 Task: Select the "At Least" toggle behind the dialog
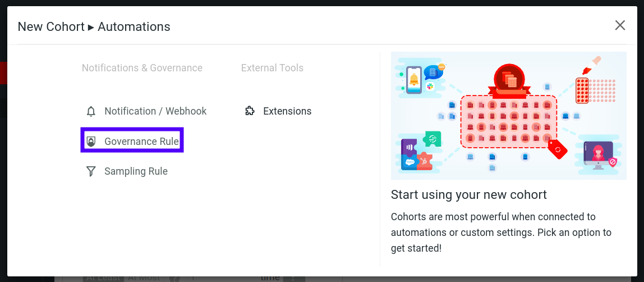104,278
